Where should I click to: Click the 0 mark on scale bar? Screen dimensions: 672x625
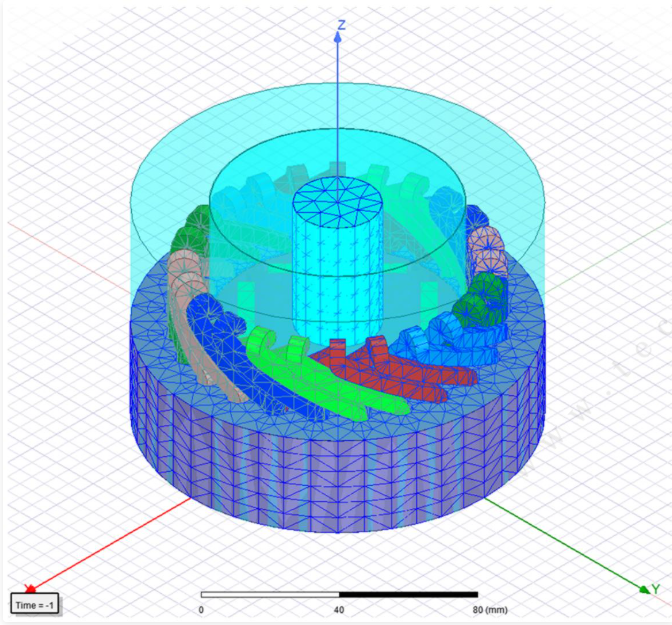tap(201, 609)
